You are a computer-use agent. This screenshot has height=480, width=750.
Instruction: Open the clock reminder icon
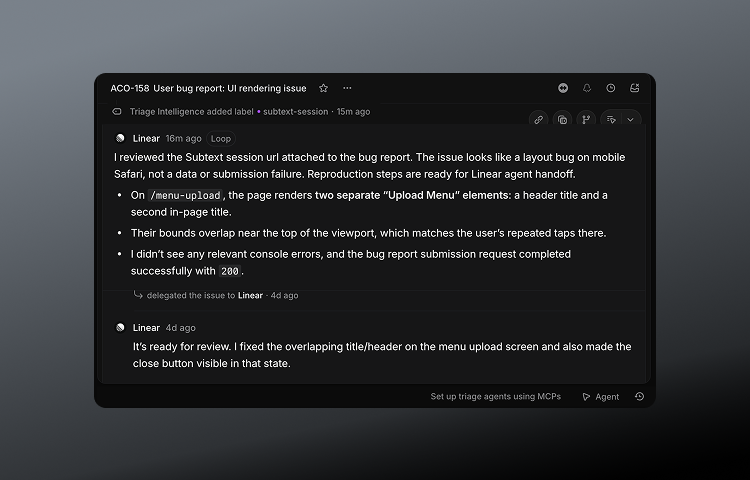[611, 88]
